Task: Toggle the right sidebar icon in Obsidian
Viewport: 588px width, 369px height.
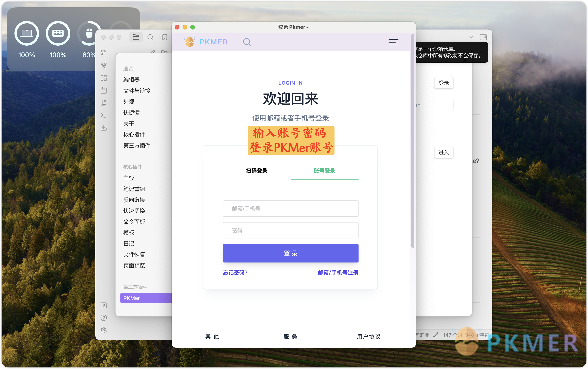Action: coord(483,37)
